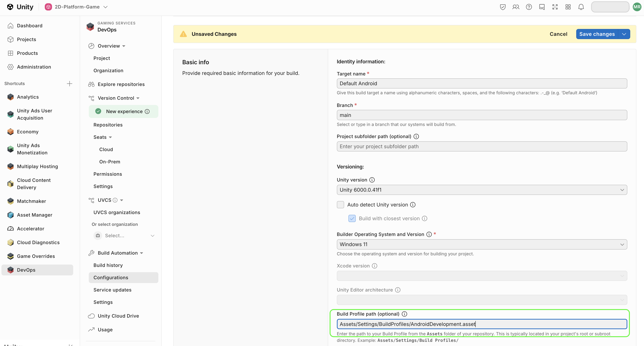Open the Unity version dropdown
This screenshot has width=644, height=346.
[x=482, y=190]
